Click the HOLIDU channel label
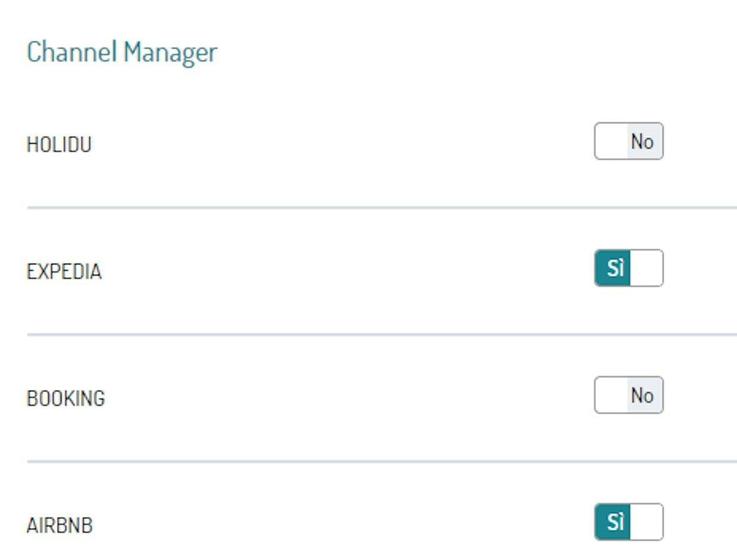737x560 pixels. 59,144
